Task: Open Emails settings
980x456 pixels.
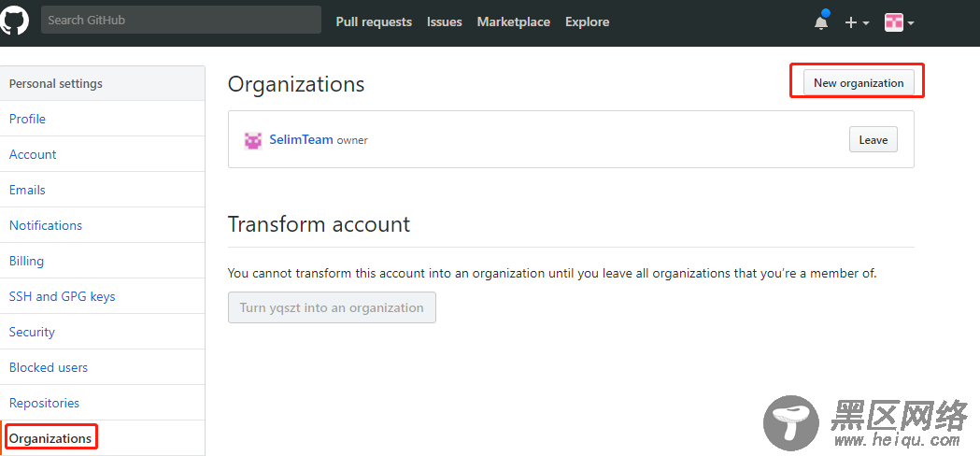Action: tap(27, 191)
